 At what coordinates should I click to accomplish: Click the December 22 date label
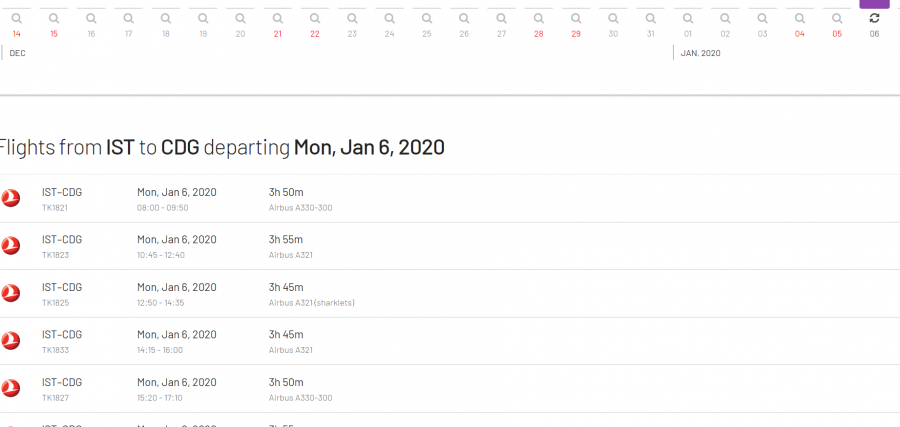[x=315, y=34]
